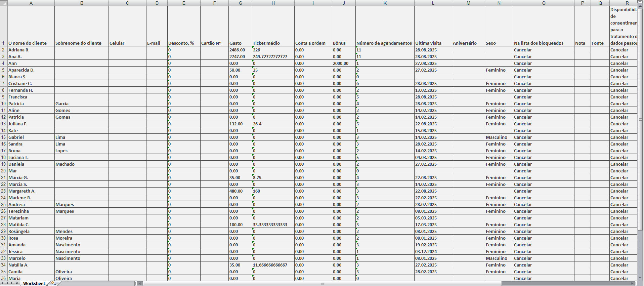Click Margareth A.'s Gasto cell 480.00

tap(240, 191)
